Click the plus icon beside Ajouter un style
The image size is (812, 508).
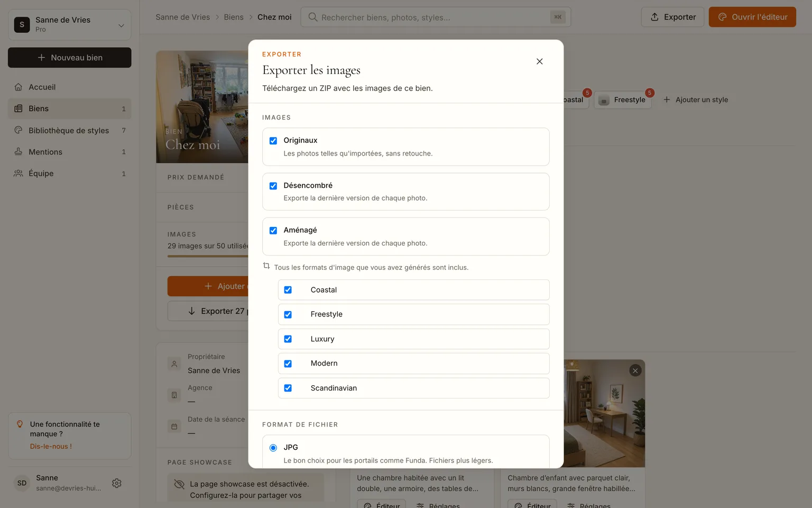coord(667,99)
